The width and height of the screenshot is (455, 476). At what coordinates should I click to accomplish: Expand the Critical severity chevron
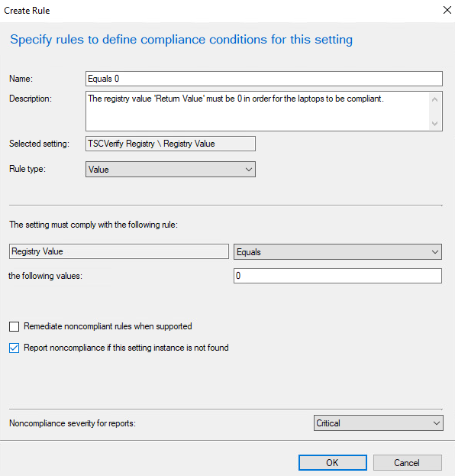pos(436,423)
